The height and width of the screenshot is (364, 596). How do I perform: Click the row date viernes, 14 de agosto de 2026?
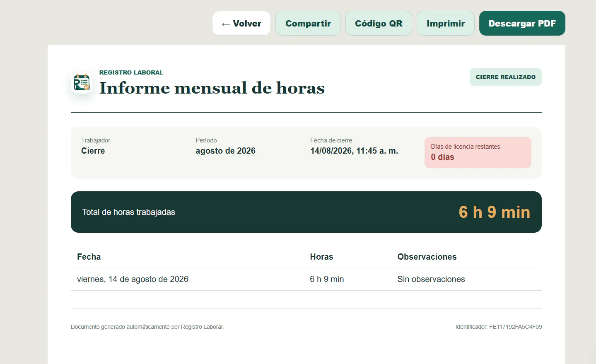133,279
